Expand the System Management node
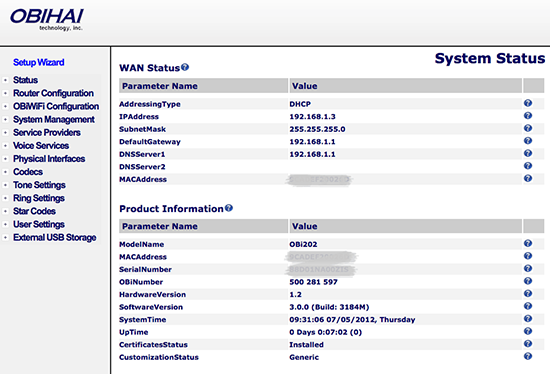The image size is (550, 374). point(5,120)
